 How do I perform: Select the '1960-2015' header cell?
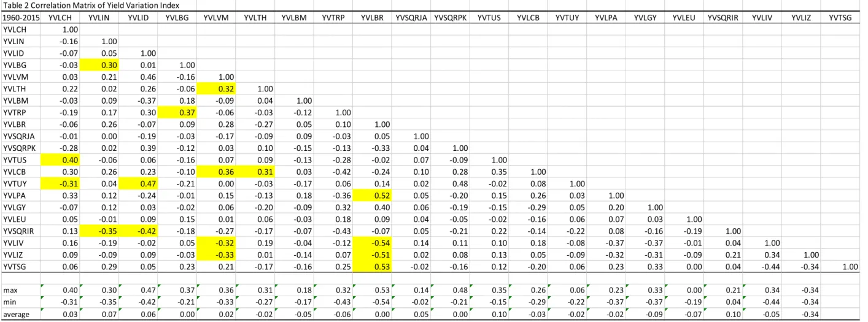(x=21, y=17)
